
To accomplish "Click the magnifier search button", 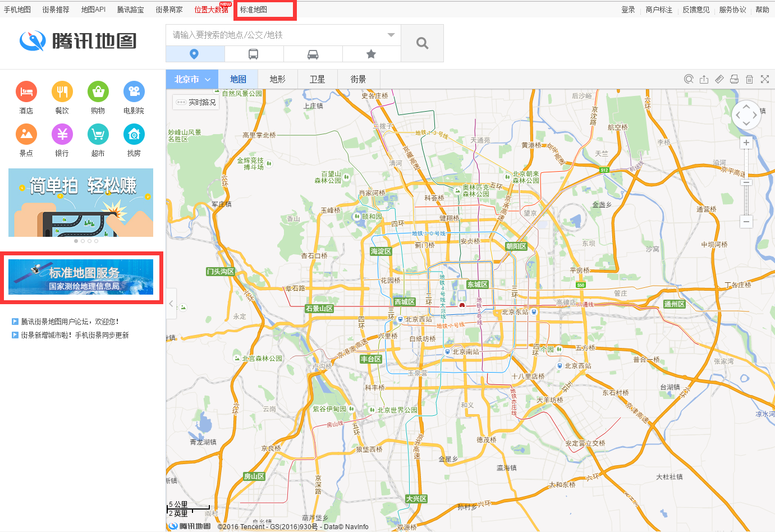I will click(x=423, y=43).
